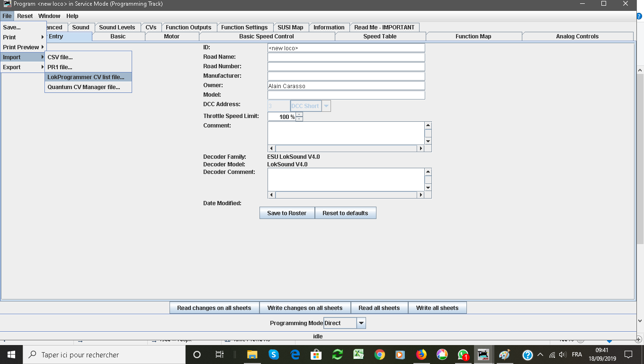This screenshot has height=364, width=644.
Task: Switch to the Basic tab
Action: (118, 36)
